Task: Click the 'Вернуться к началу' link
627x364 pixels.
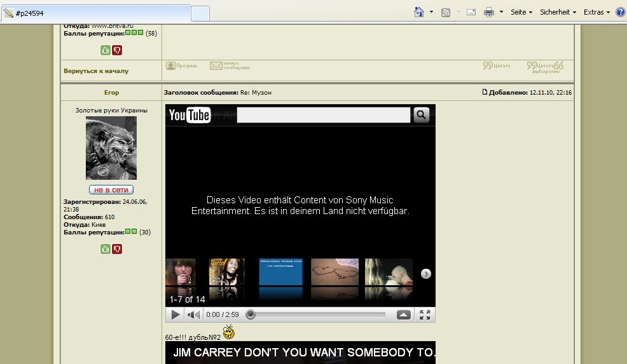Action: point(96,71)
